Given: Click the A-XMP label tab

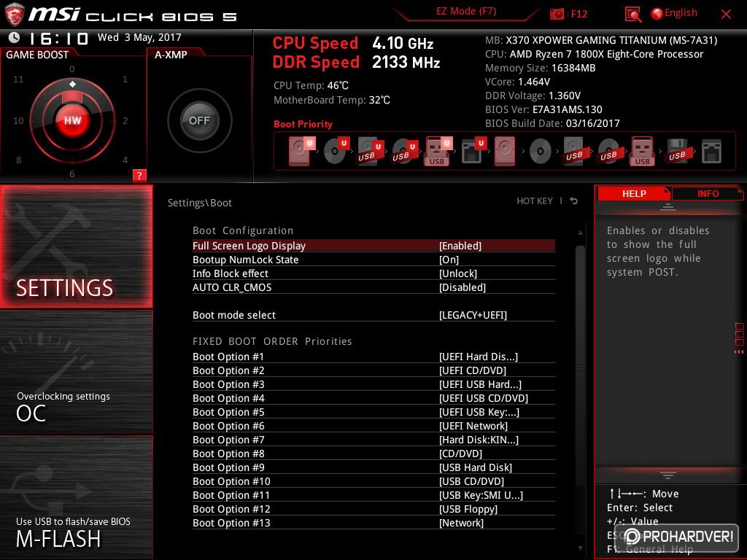Looking at the screenshot, I should [x=171, y=54].
